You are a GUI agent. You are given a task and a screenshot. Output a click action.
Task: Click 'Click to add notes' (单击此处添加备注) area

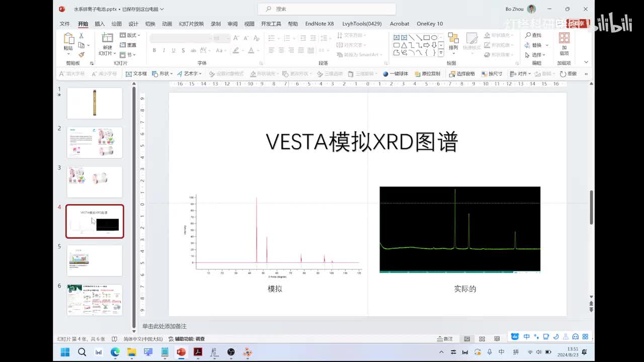click(x=165, y=326)
